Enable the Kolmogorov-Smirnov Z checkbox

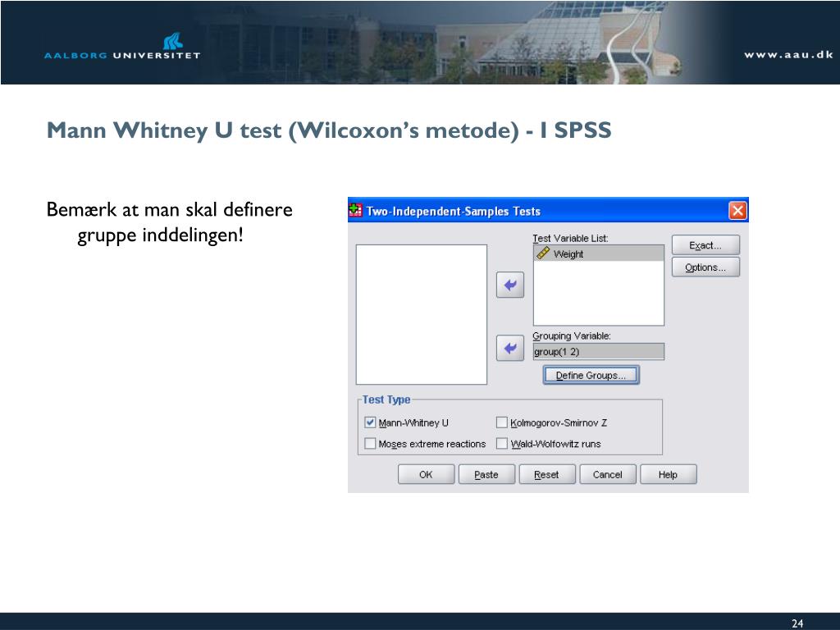[x=501, y=422]
